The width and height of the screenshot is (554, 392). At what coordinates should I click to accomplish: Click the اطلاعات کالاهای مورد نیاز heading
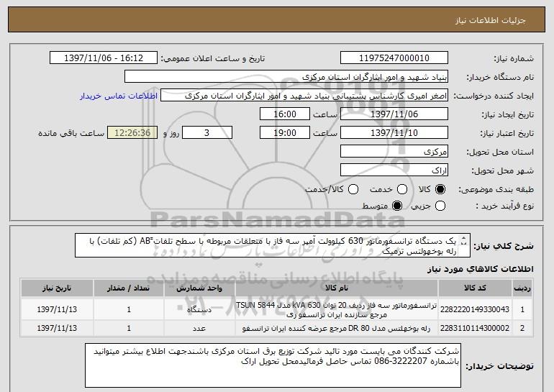(481, 269)
